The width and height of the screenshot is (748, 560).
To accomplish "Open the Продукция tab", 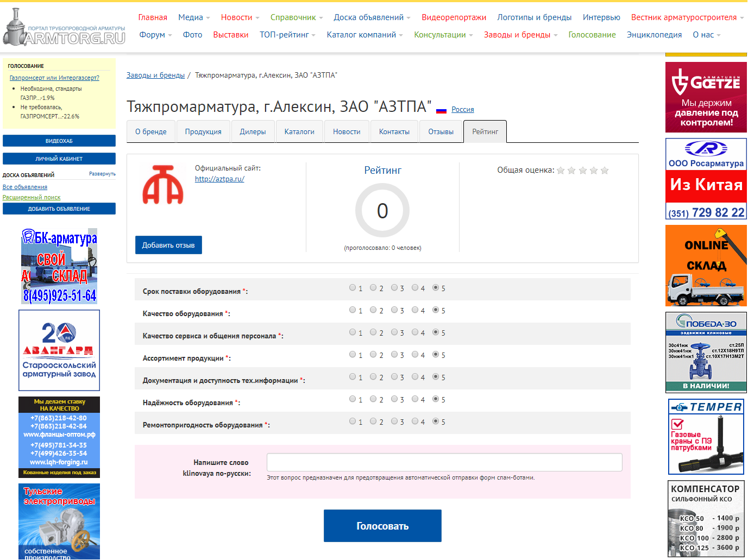I will coord(203,131).
